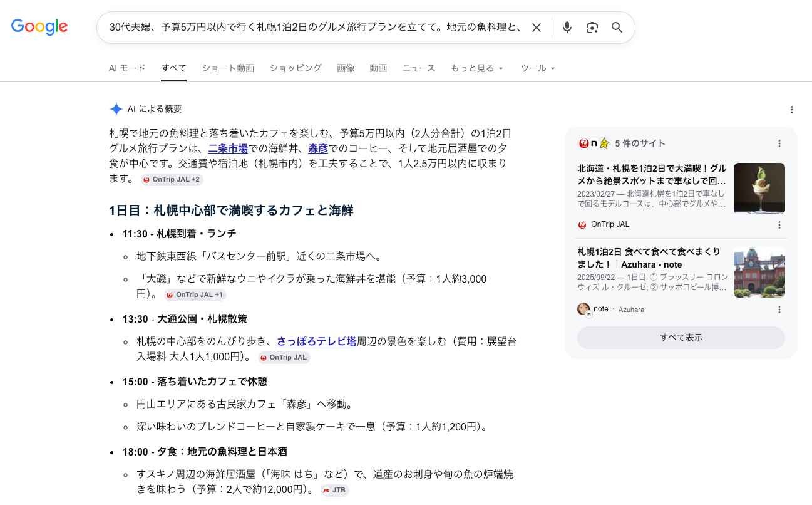812x505 pixels.
Task: Open options for OnTrip JAL result
Action: 779,225
